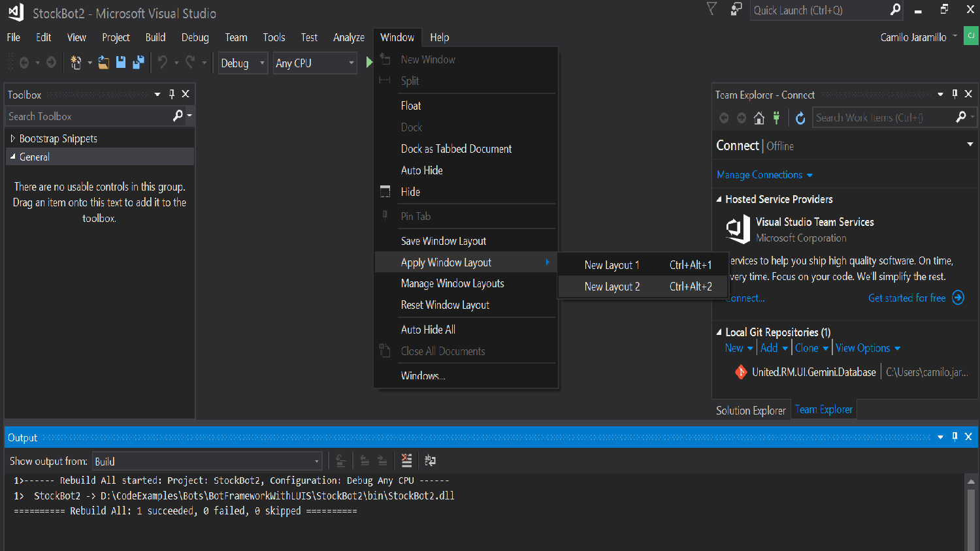Click the New Project toolbar icon
The width and height of the screenshot is (980, 551).
click(x=76, y=63)
